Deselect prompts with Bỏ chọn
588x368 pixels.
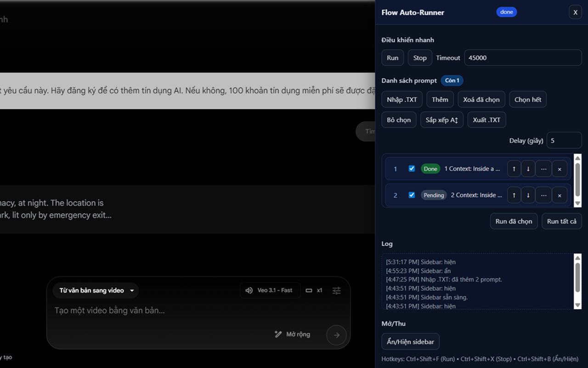click(399, 120)
